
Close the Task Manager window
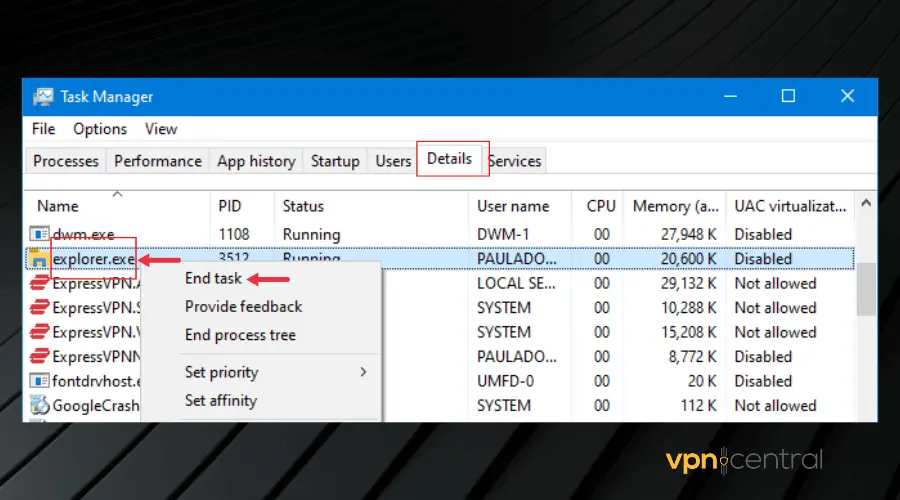(x=847, y=96)
